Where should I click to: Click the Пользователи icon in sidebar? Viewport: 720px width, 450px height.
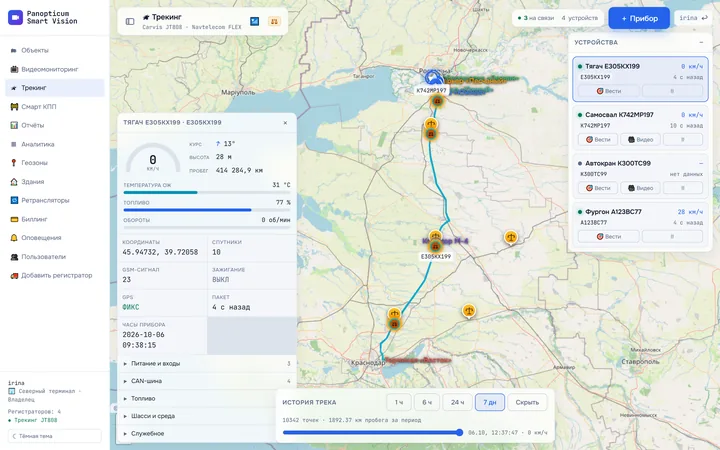pos(14,257)
